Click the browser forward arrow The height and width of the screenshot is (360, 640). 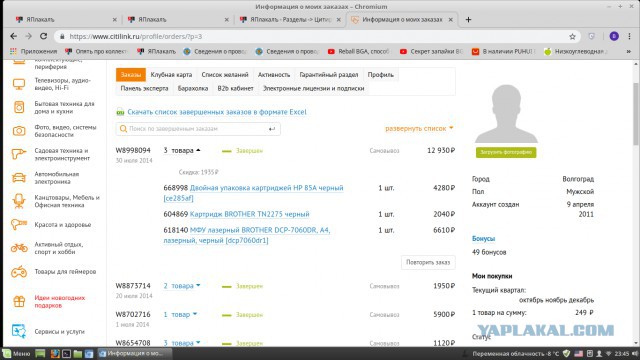pyautogui.click(x=29, y=36)
